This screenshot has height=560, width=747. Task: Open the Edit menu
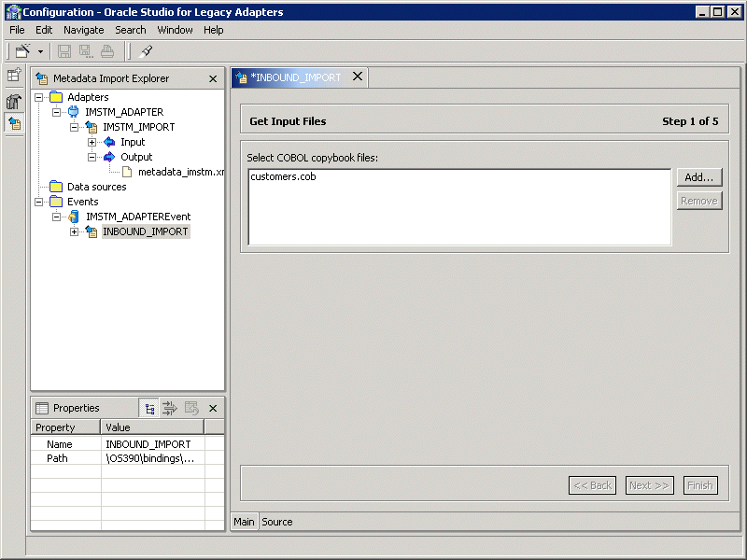[x=44, y=30]
